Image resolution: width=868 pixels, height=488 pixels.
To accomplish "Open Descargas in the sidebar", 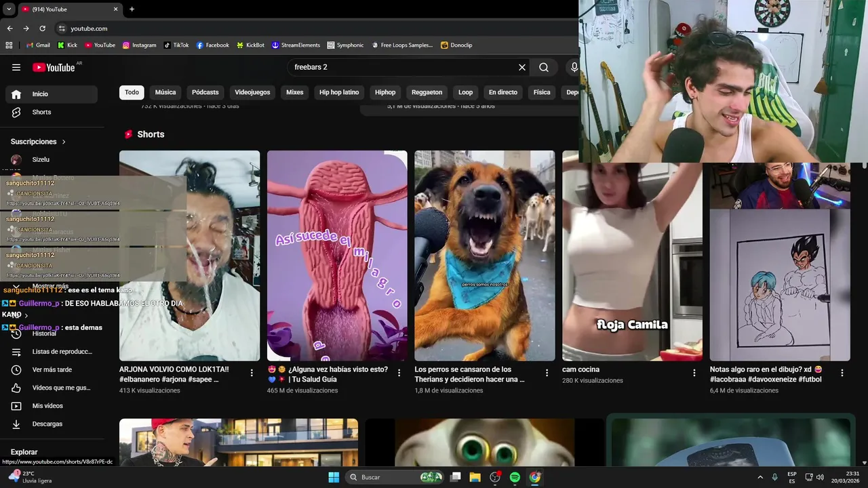I will click(52, 424).
